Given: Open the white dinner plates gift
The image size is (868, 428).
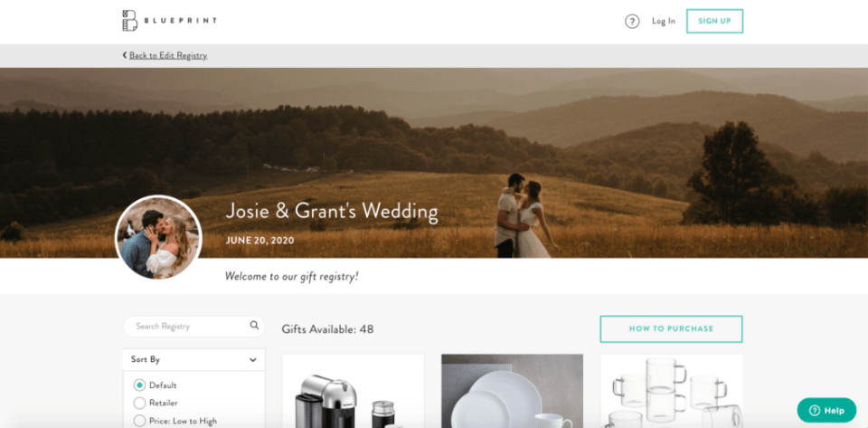Looking at the screenshot, I should (512, 391).
